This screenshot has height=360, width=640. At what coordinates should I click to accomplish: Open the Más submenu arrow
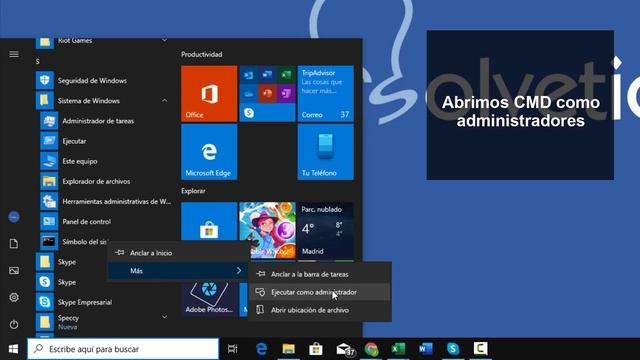pyautogui.click(x=239, y=270)
